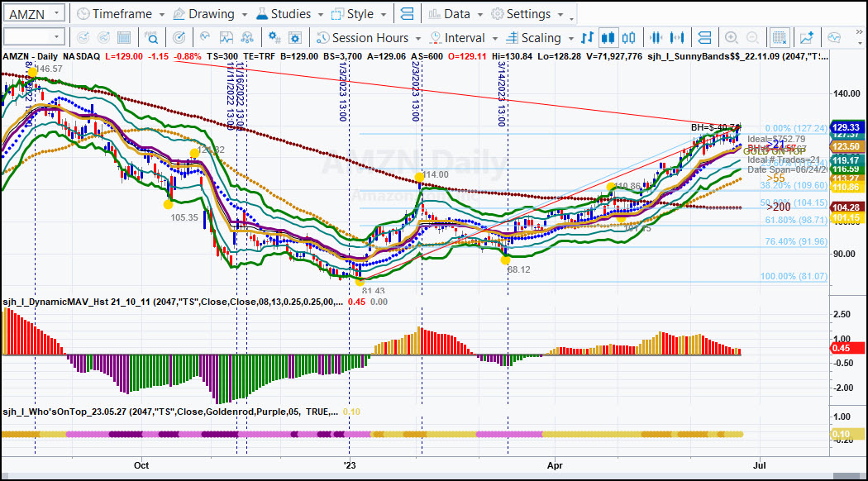Toggle the grid pointer tracking icon
This screenshot has width=868, height=481.
tap(780, 38)
